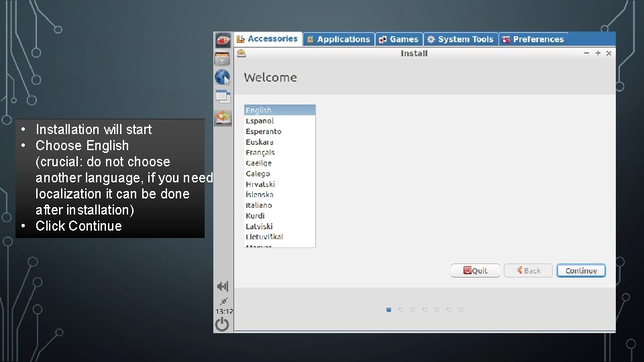Click the Back button
Screen dimensions: 644x362
pyautogui.click(x=528, y=270)
